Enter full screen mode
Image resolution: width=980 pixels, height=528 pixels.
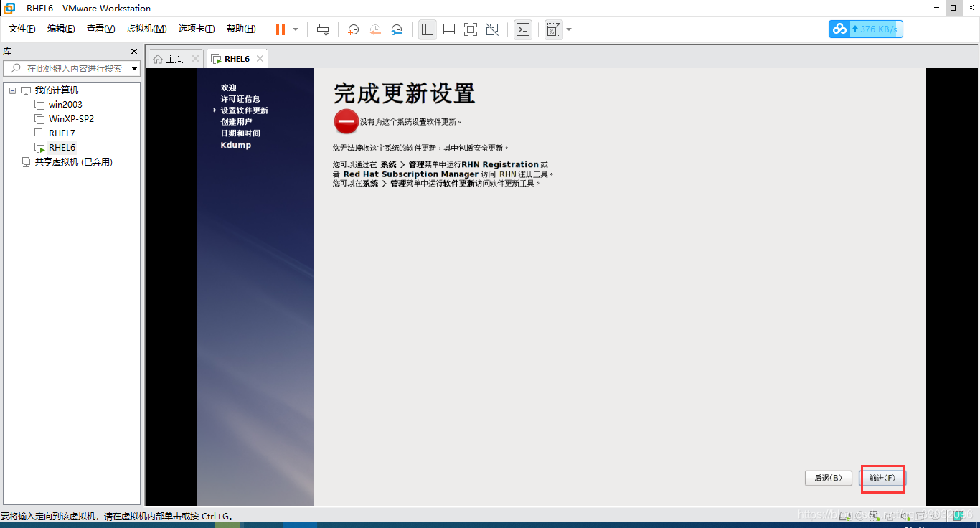coord(471,29)
